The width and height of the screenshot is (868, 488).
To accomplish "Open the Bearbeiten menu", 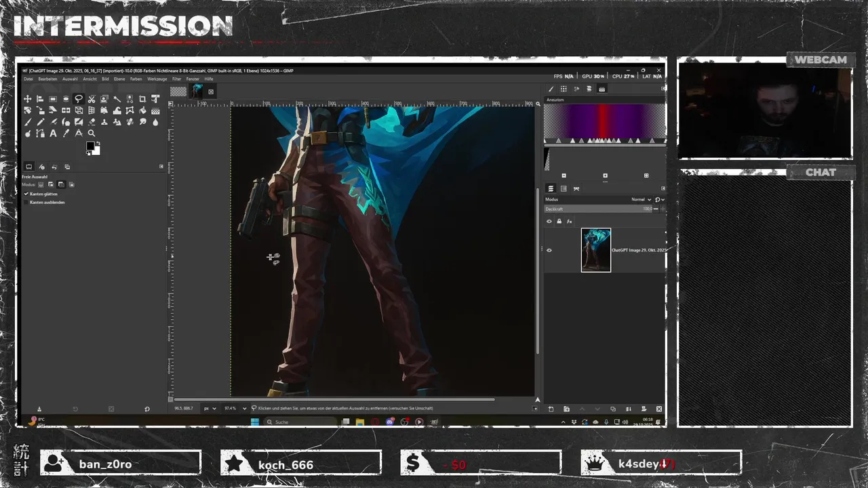I will pos(47,79).
